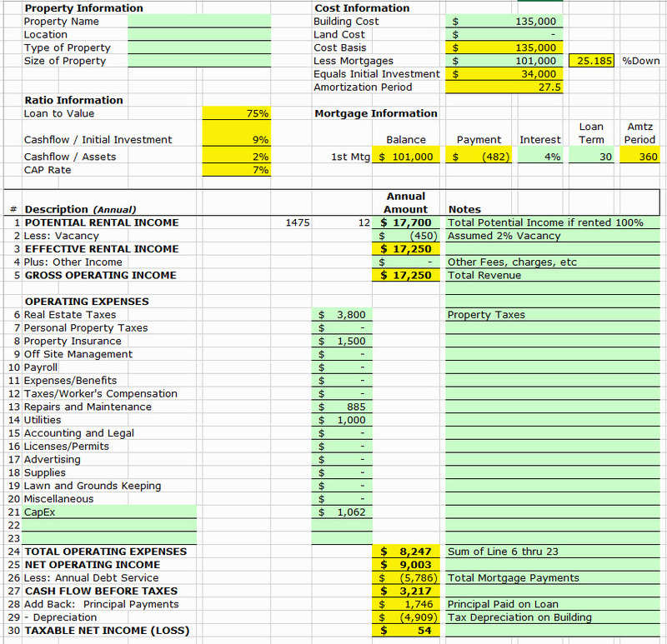The height and width of the screenshot is (644, 667).
Task: Click the Other Income amount cell
Action: [406, 262]
